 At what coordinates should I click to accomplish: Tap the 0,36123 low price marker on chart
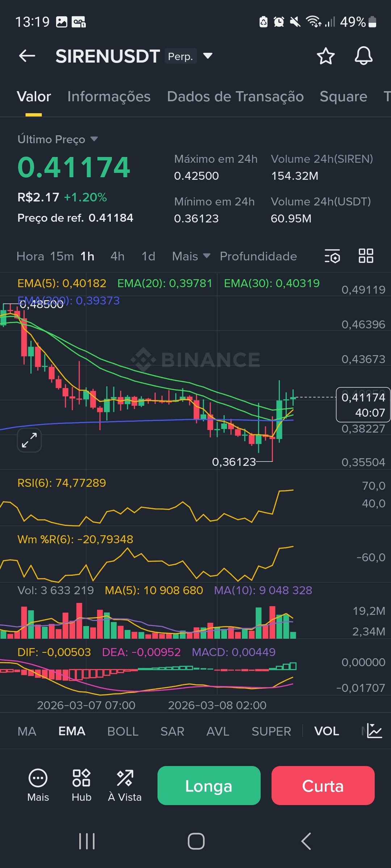(x=234, y=462)
